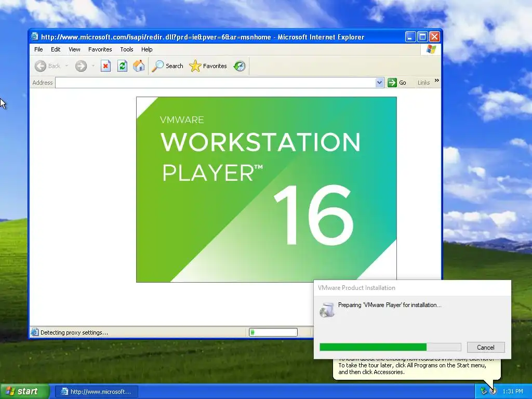532x399 pixels.
Task: Expand the Address bar dropdown
Action: [380, 83]
